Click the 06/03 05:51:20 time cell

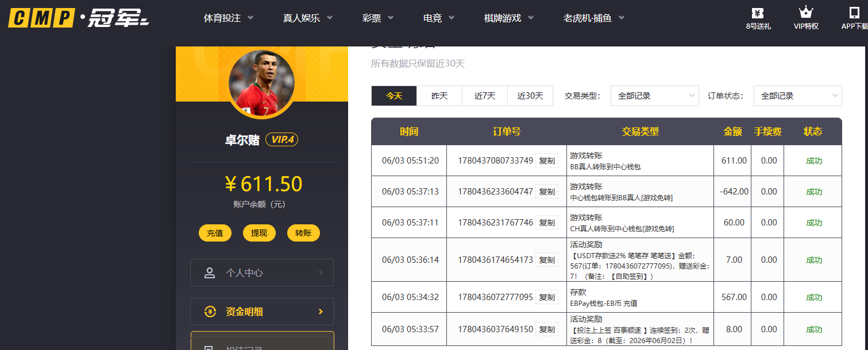pyautogui.click(x=410, y=161)
